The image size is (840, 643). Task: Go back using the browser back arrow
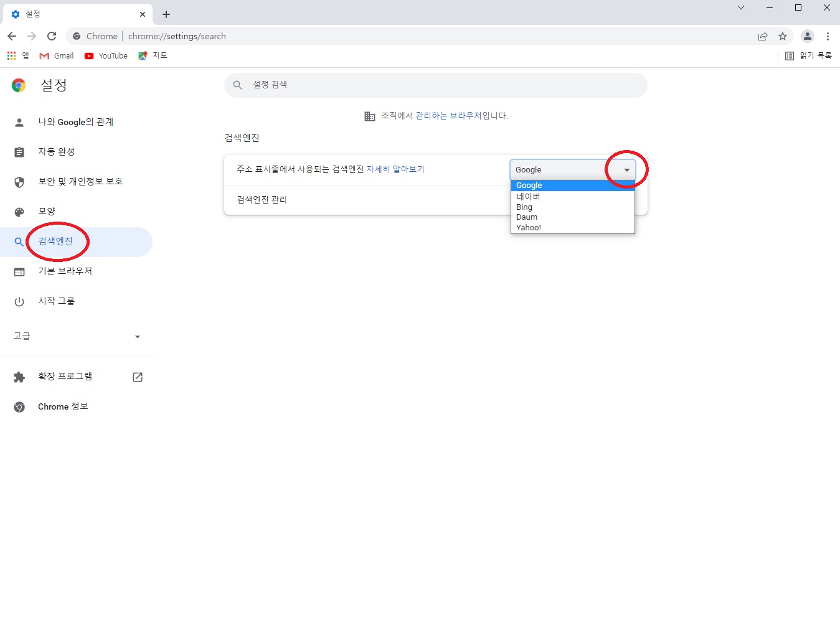(12, 36)
